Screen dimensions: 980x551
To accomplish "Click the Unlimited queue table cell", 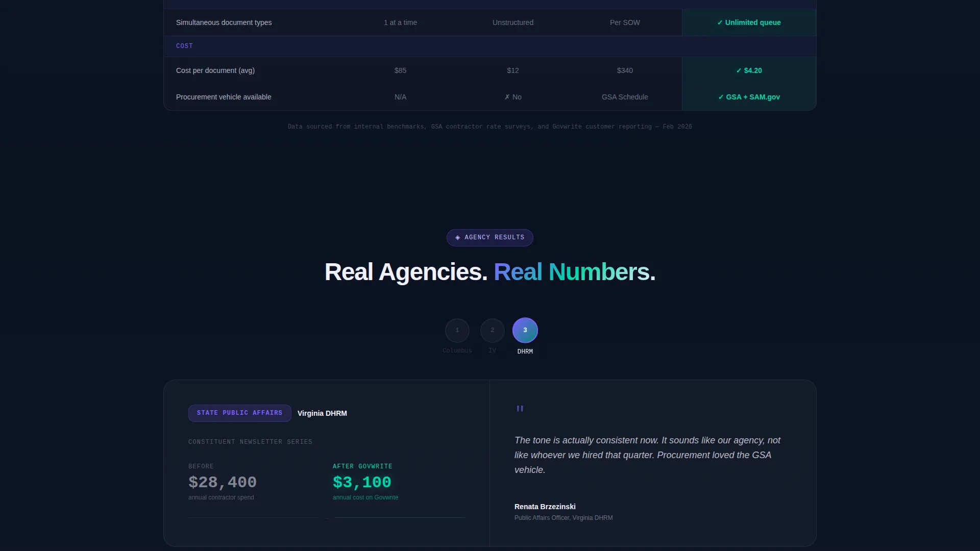I will (749, 22).
